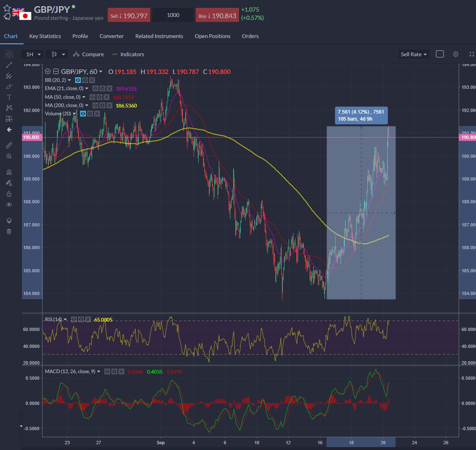The width and height of the screenshot is (476, 450).
Task: Open chart settings gear icon
Action: (x=456, y=54)
